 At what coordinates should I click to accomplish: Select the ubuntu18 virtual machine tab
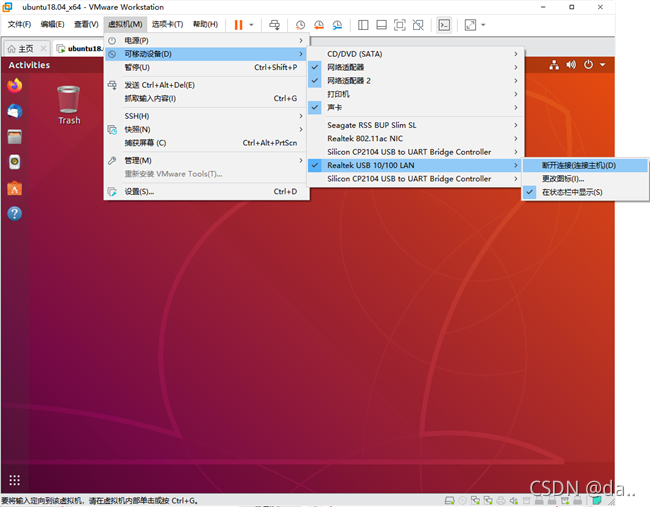(x=79, y=49)
